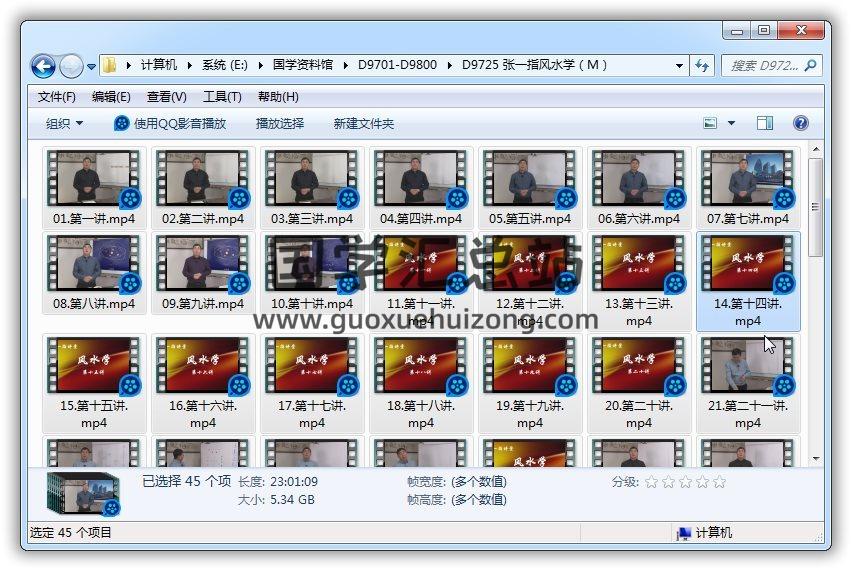Image resolution: width=852 pixels, height=571 pixels.
Task: Select 国学资料馆 breadcrumb segment
Action: 303,65
